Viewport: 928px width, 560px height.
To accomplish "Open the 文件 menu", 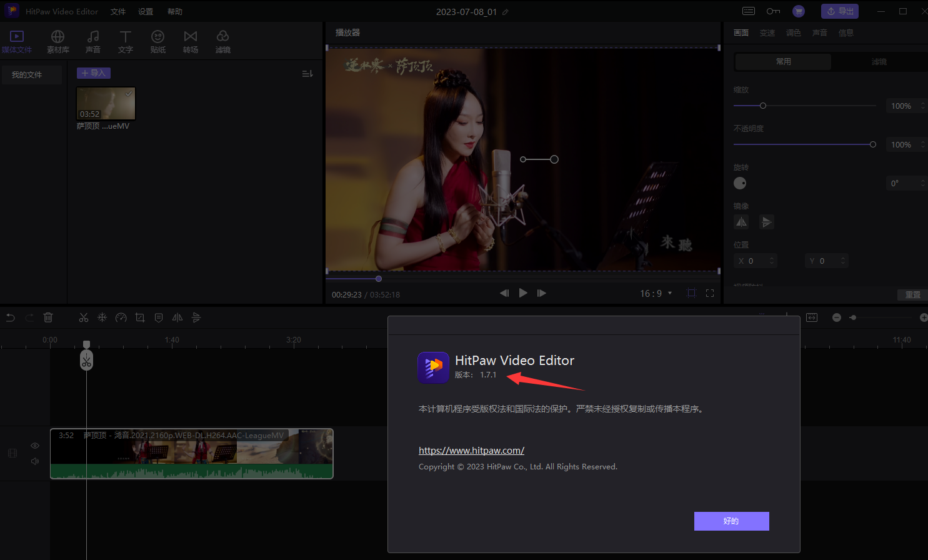I will pos(118,12).
